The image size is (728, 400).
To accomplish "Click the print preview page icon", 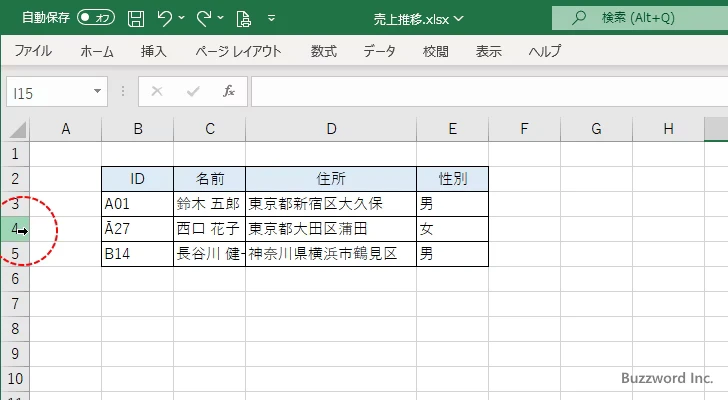I will [243, 19].
